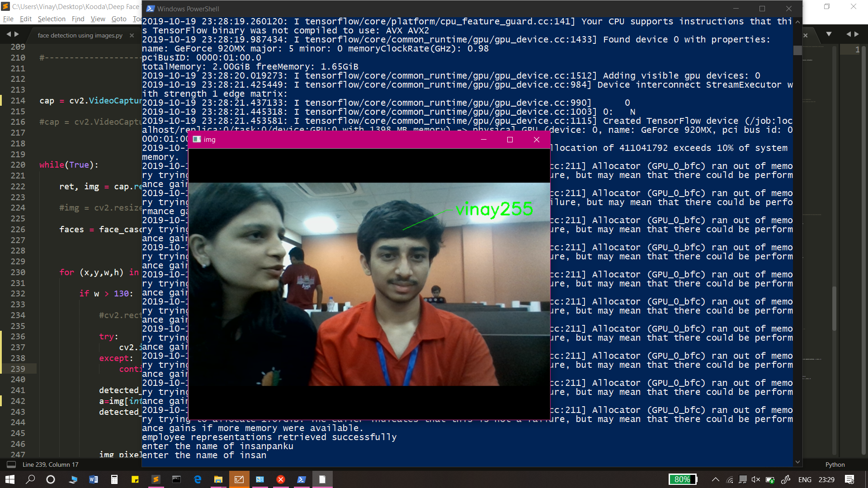The width and height of the screenshot is (868, 488).
Task: Open Cortana from the taskbar
Action: [51, 479]
